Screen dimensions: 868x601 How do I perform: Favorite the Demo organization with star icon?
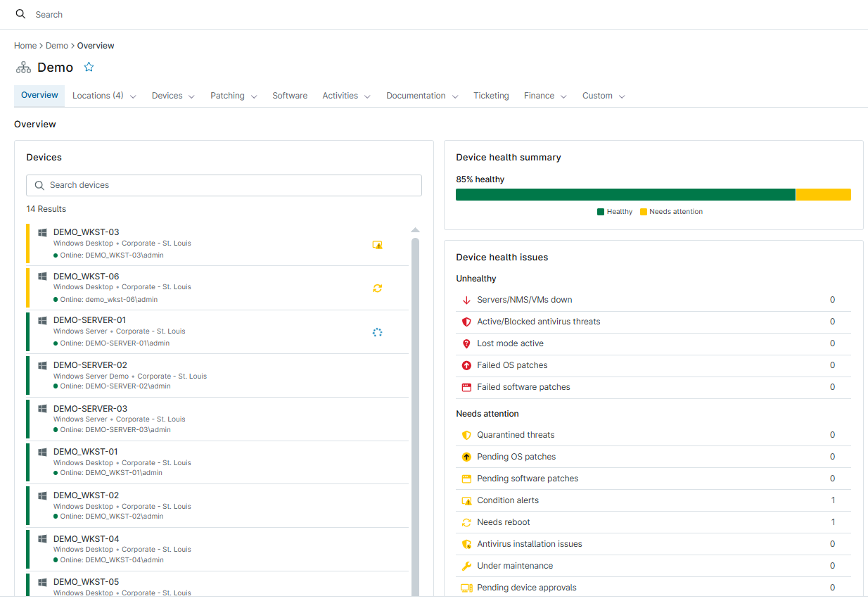(x=89, y=67)
